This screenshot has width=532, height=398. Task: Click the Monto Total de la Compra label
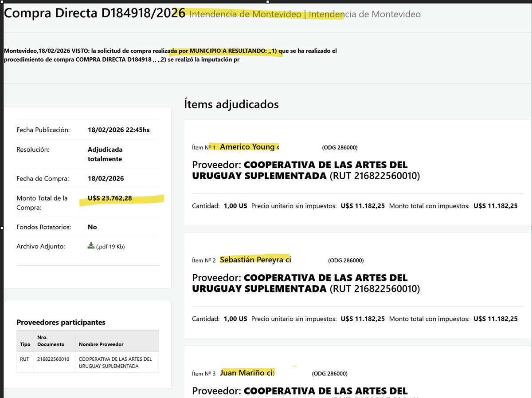pos(42,203)
